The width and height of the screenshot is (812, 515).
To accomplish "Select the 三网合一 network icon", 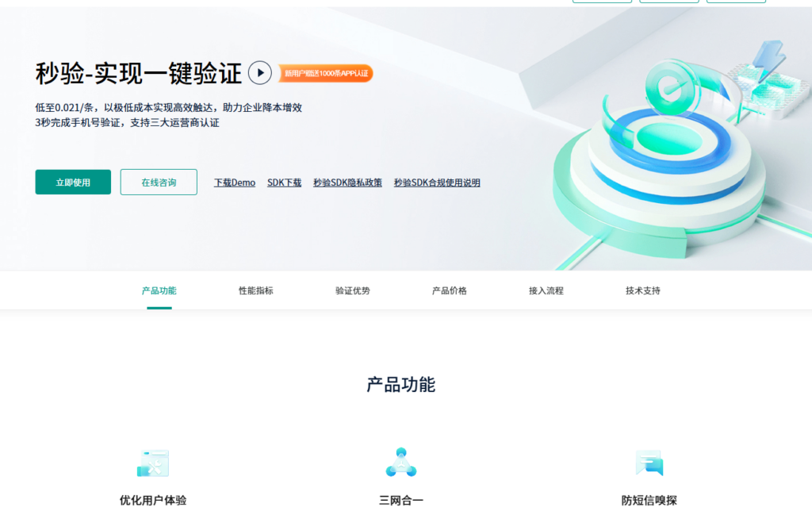I will tap(401, 460).
